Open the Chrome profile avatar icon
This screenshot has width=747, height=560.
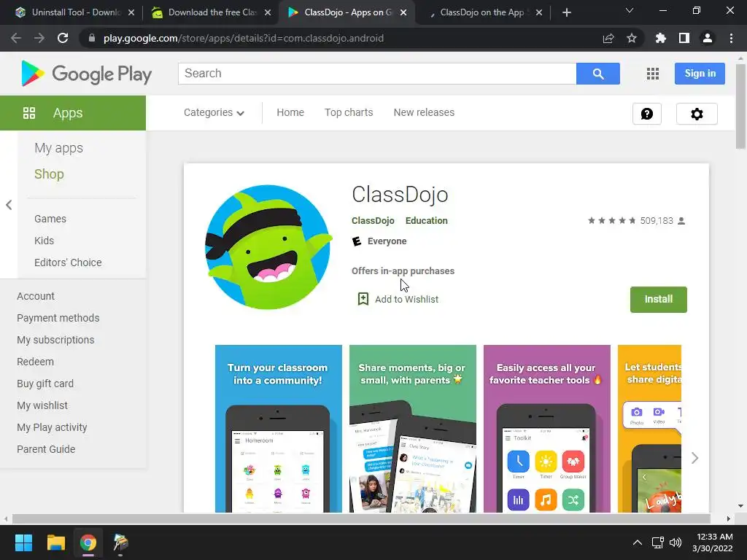coord(708,38)
